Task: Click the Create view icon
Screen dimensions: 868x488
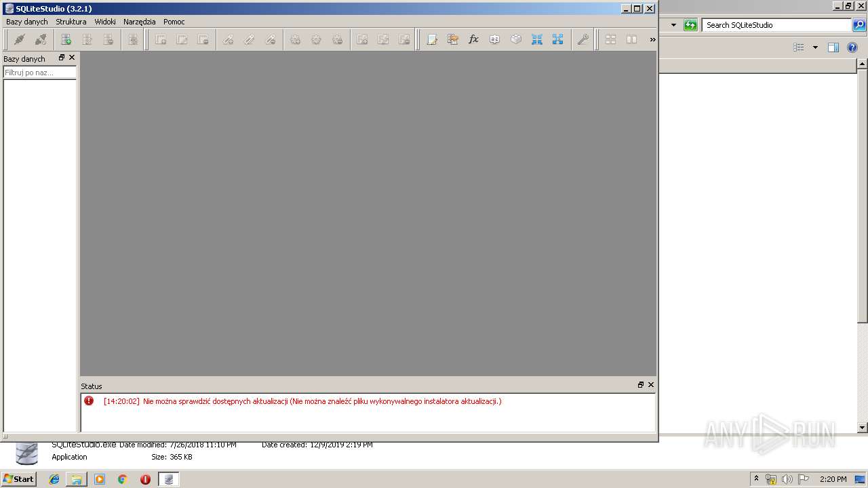Action: coord(363,39)
